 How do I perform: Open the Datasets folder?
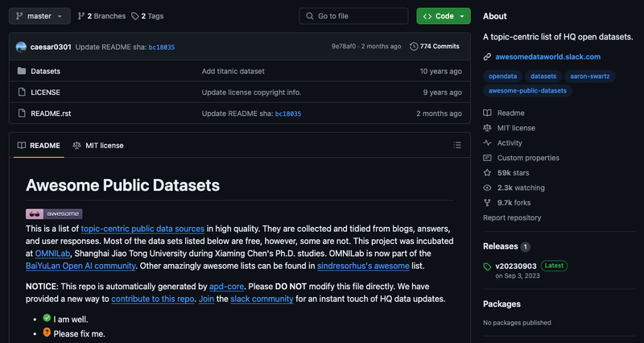point(46,71)
